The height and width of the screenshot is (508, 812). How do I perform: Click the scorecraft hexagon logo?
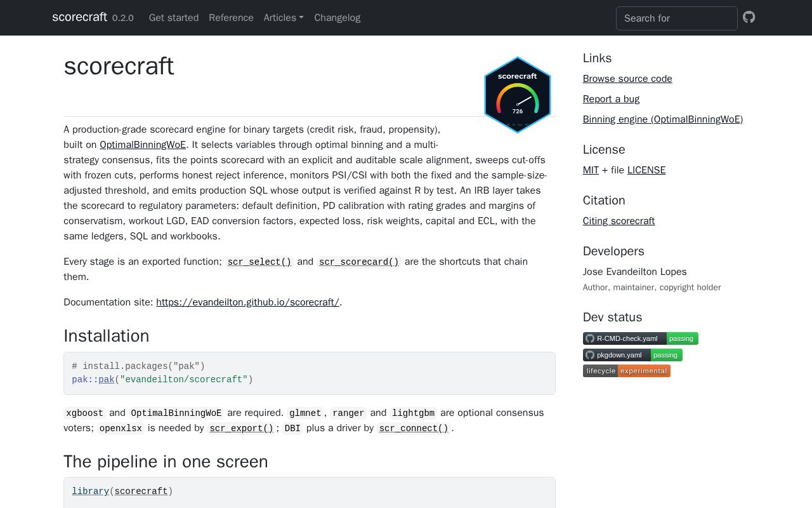518,95
